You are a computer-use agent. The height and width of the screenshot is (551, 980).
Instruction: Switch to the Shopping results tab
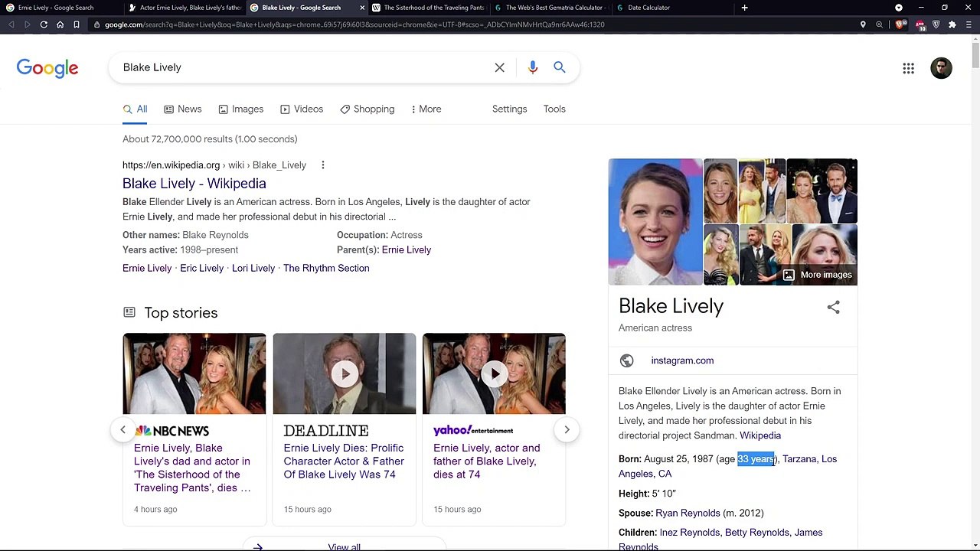pyautogui.click(x=367, y=109)
